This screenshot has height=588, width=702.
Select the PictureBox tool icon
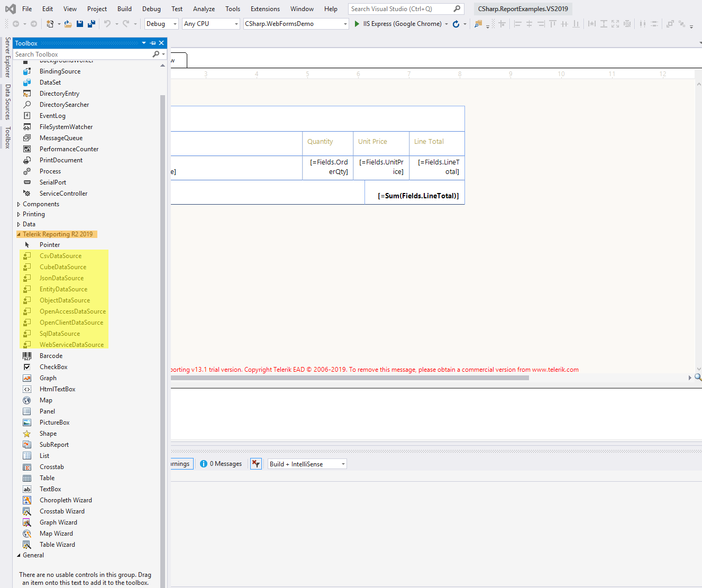click(27, 422)
